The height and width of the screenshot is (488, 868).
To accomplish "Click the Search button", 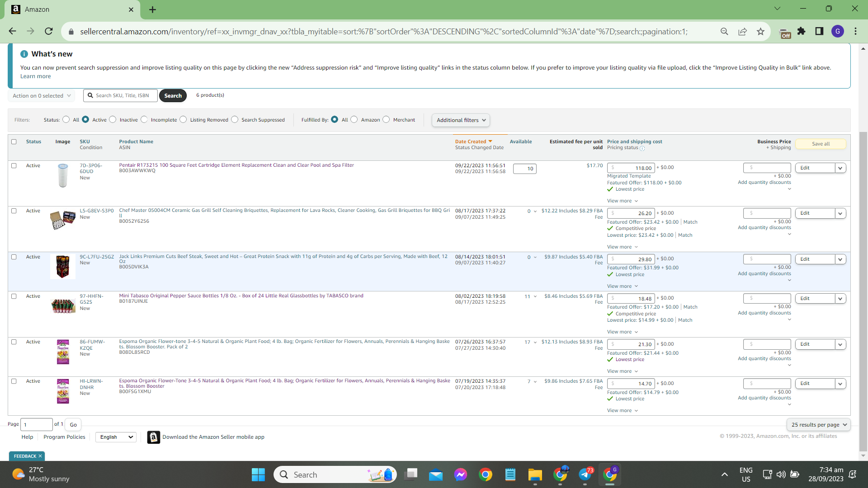I will [173, 95].
